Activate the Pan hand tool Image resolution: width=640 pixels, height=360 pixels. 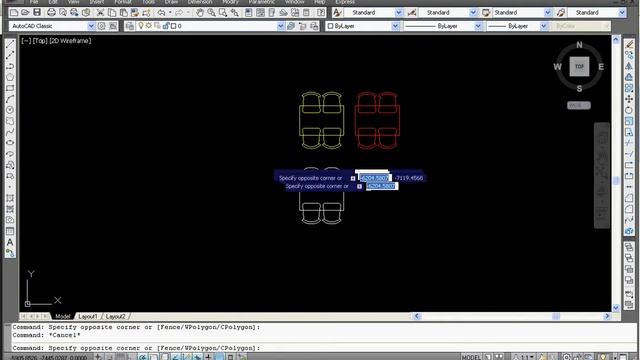(x=200, y=13)
